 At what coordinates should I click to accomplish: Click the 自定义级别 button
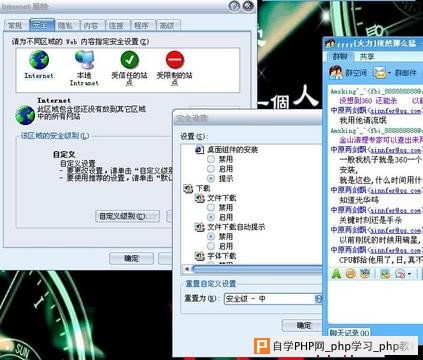127,216
